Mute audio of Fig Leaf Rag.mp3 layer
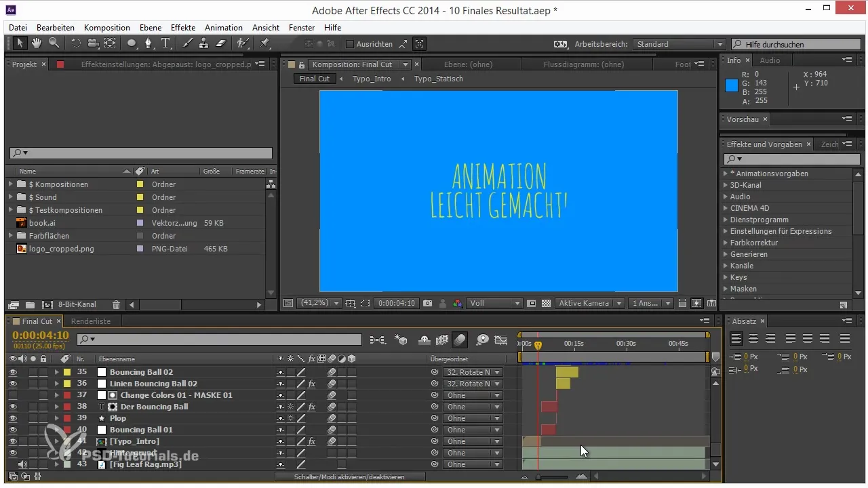This screenshot has height=488, width=868. (22, 464)
